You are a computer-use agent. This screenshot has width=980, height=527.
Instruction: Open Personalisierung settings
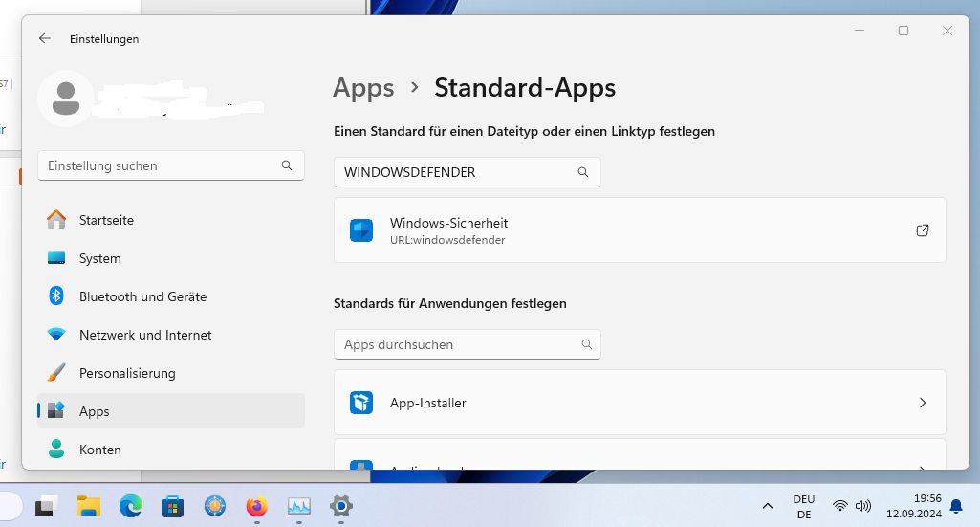[x=170, y=373]
